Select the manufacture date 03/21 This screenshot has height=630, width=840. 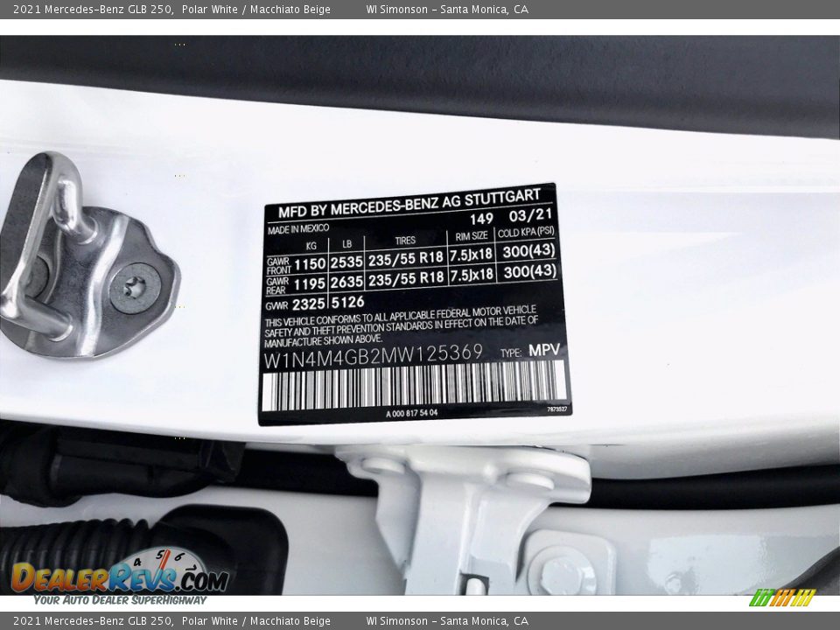click(530, 215)
